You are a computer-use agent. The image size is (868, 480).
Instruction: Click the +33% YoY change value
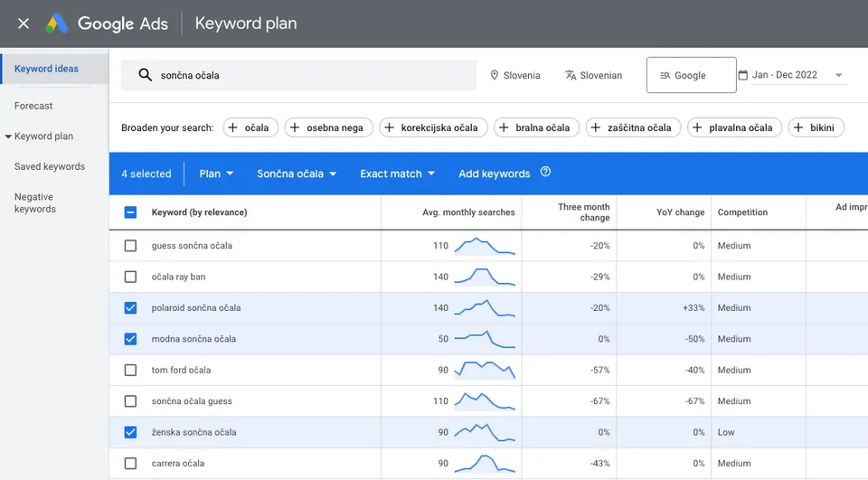pos(693,308)
